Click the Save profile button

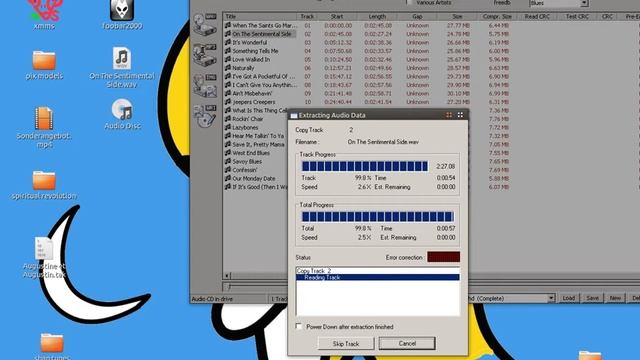(x=592, y=298)
